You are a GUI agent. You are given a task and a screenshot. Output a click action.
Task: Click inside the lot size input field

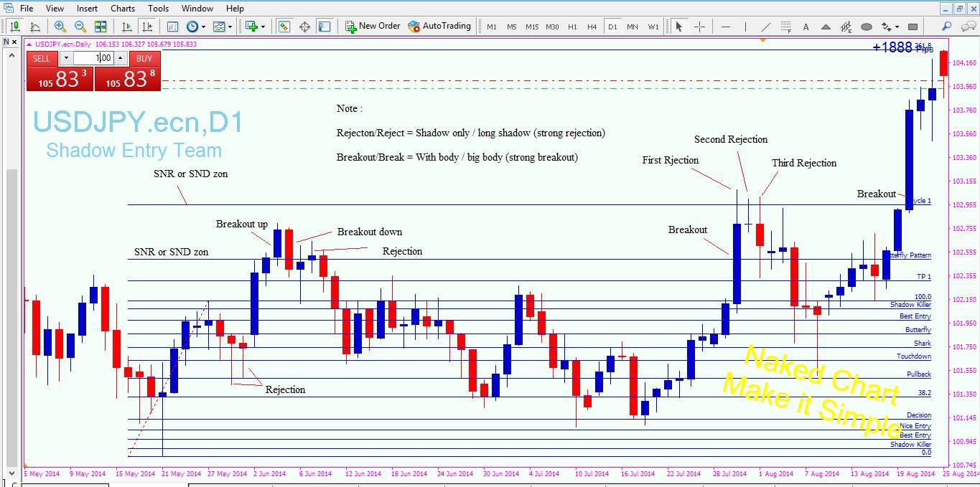point(97,58)
